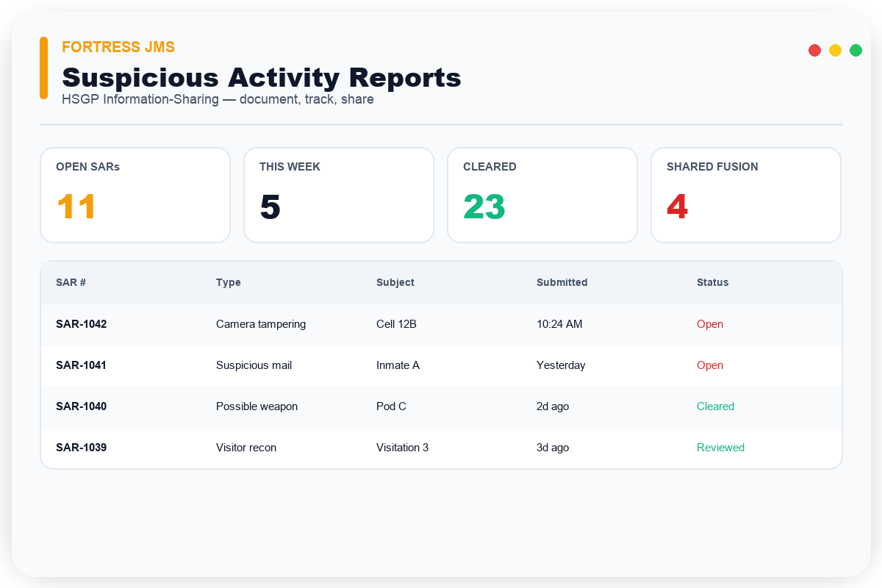The width and height of the screenshot is (882, 588).
Task: Open report SAR-1040
Action: pyautogui.click(x=82, y=406)
